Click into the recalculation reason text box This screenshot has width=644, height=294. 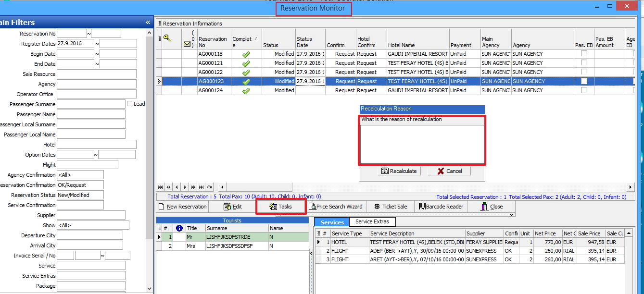pyautogui.click(x=422, y=144)
